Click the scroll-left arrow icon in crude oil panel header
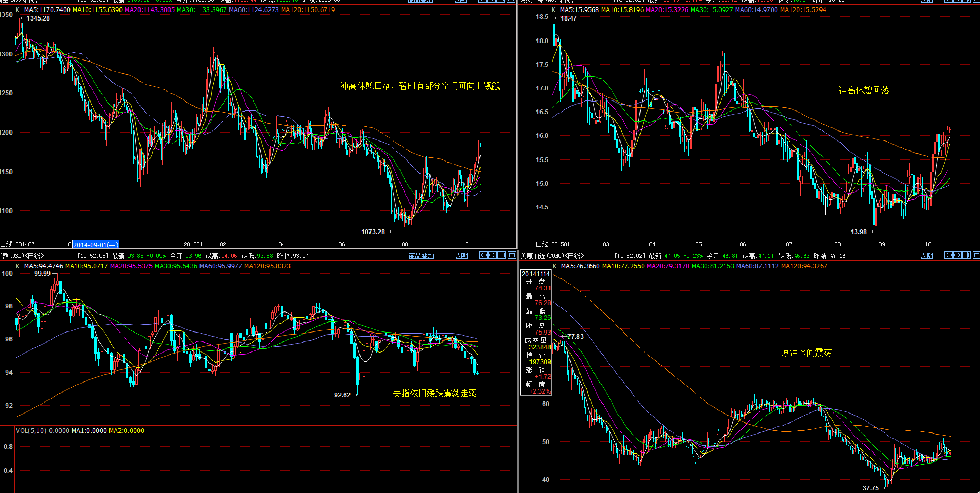The height and width of the screenshot is (493, 980). pos(948,255)
